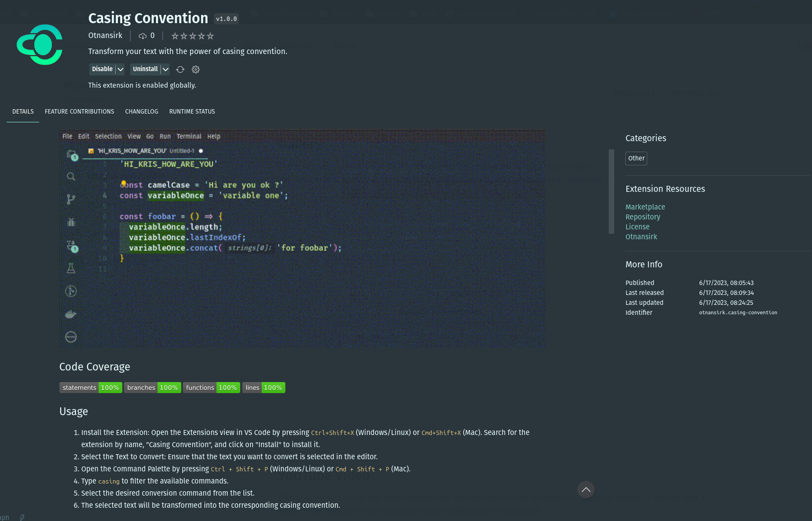This screenshot has width=812, height=521.
Task: Open the License resource link
Action: (x=637, y=227)
